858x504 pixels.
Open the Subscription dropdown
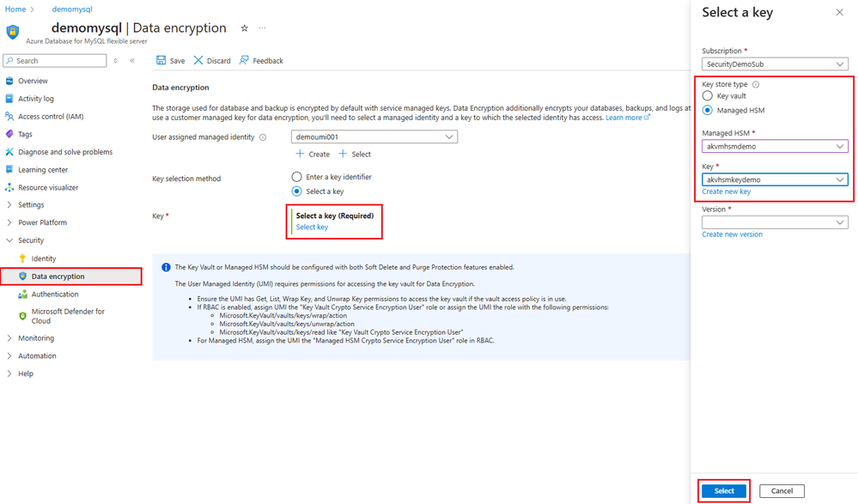tap(775, 64)
